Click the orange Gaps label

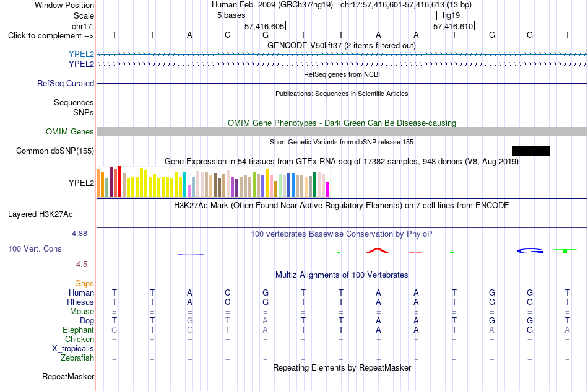84,284
